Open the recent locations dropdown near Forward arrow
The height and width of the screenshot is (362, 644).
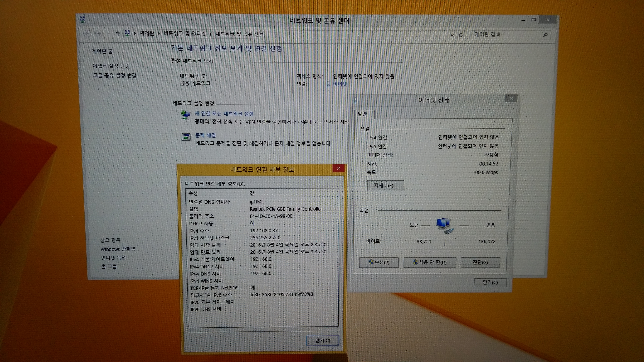tap(109, 34)
